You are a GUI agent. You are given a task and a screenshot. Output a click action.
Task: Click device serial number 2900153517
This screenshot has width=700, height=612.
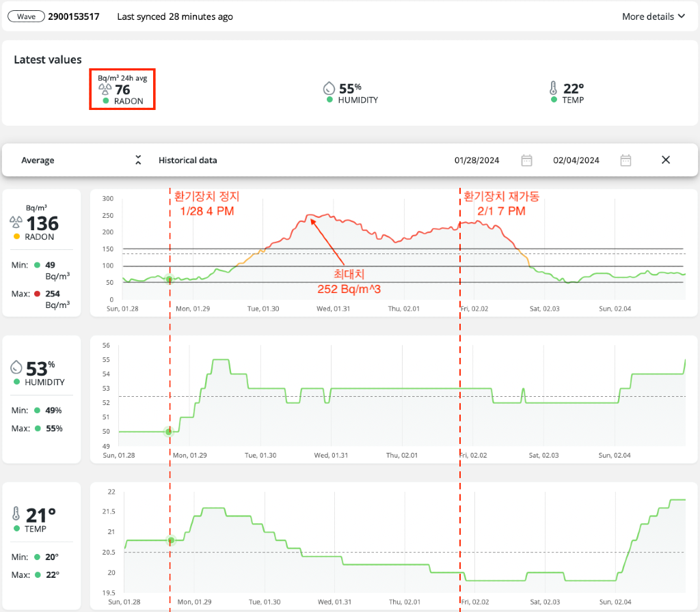pyautogui.click(x=73, y=16)
